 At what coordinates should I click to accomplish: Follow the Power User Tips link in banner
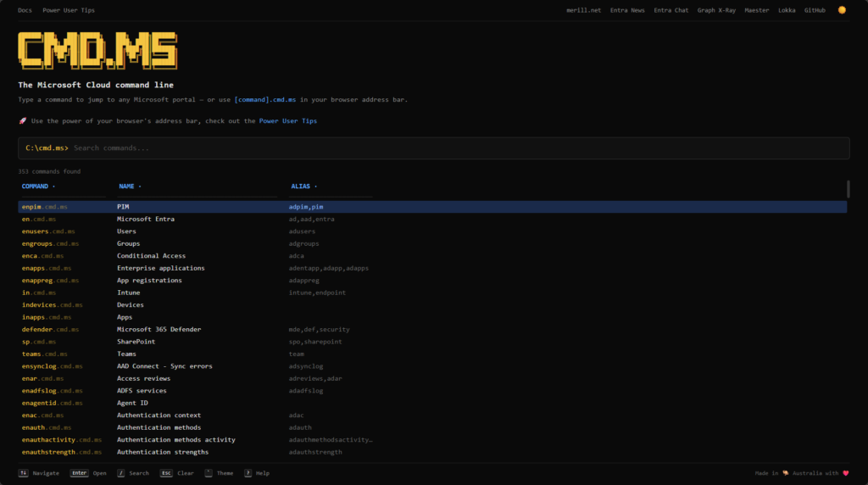tap(288, 120)
